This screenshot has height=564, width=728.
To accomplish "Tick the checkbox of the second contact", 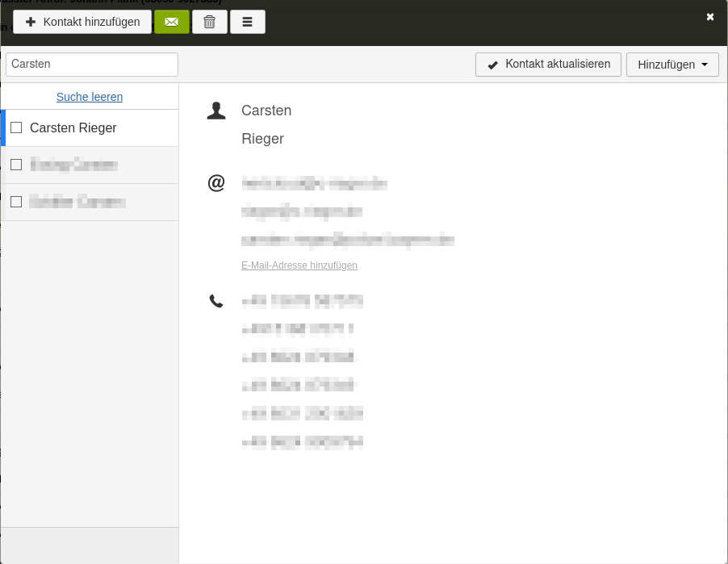I will [x=16, y=165].
